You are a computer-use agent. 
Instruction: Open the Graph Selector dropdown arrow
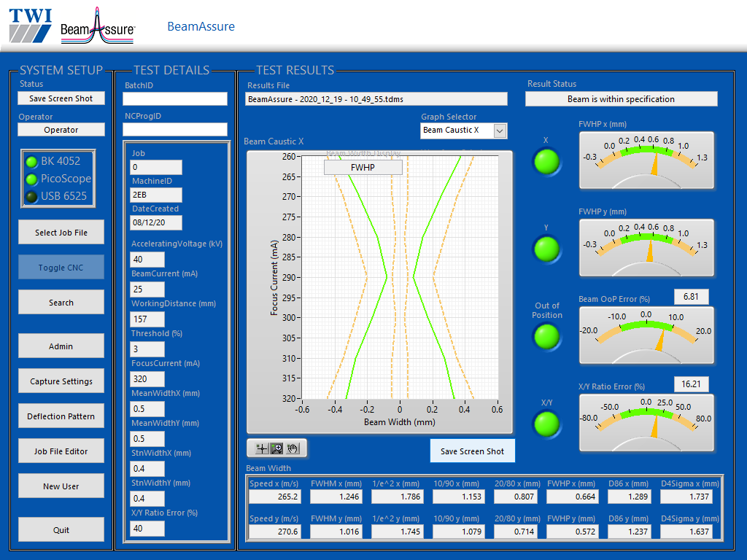point(500,131)
